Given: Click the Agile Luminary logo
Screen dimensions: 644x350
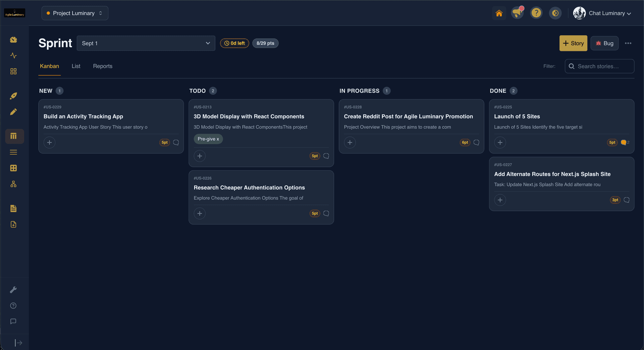Looking at the screenshot, I should (14, 13).
